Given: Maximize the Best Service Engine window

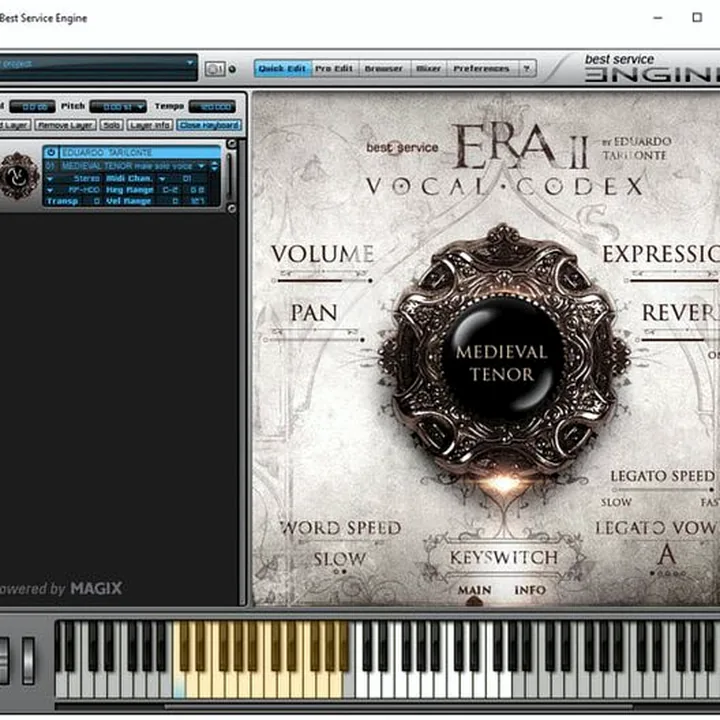Looking at the screenshot, I should (x=697, y=17).
